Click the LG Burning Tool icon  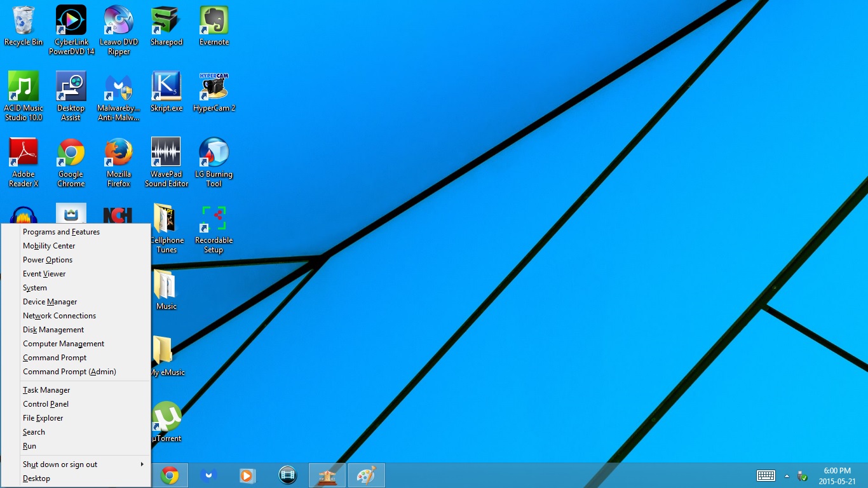click(214, 163)
